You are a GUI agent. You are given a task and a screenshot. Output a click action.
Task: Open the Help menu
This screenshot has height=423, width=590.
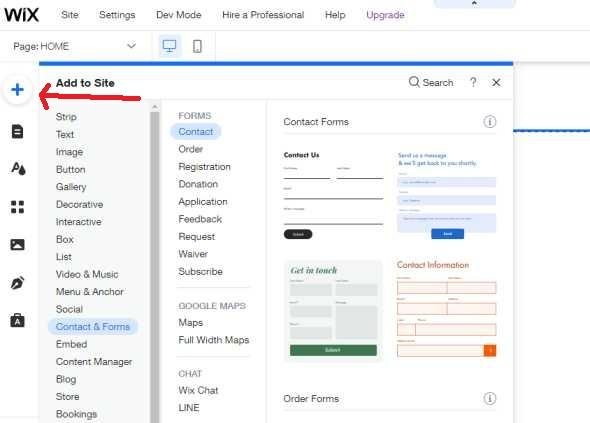point(335,15)
